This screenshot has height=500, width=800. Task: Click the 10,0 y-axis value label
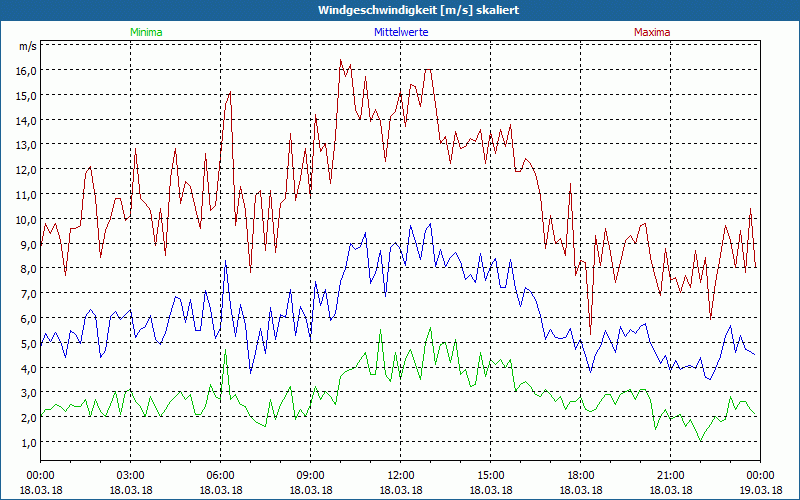tap(25, 219)
